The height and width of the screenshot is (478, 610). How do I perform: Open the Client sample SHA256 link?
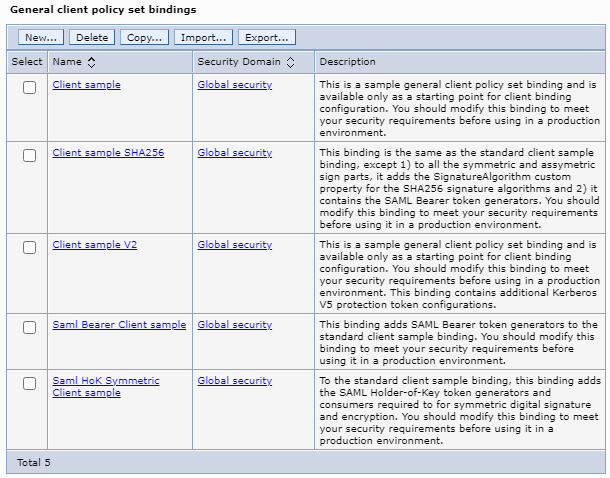[108, 153]
